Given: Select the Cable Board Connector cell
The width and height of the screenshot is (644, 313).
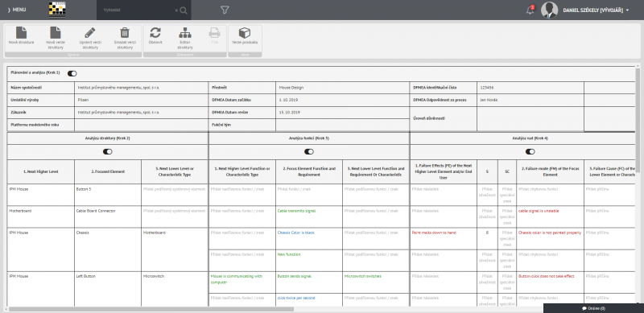Looking at the screenshot, I should (x=108, y=216).
